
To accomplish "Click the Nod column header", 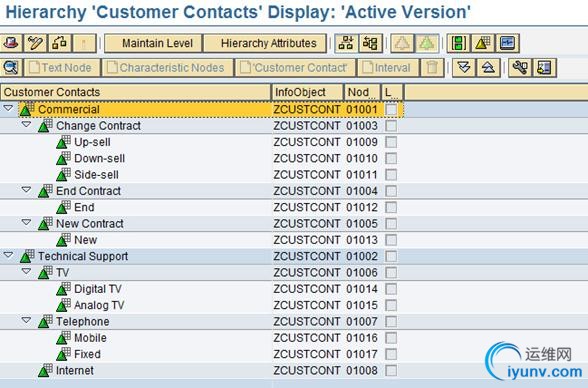I will [x=362, y=92].
